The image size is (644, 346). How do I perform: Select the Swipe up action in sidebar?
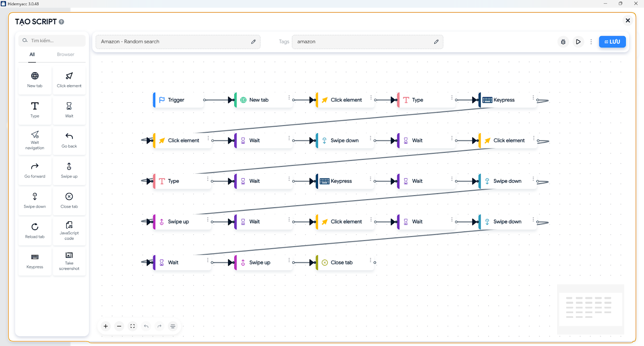(x=69, y=171)
